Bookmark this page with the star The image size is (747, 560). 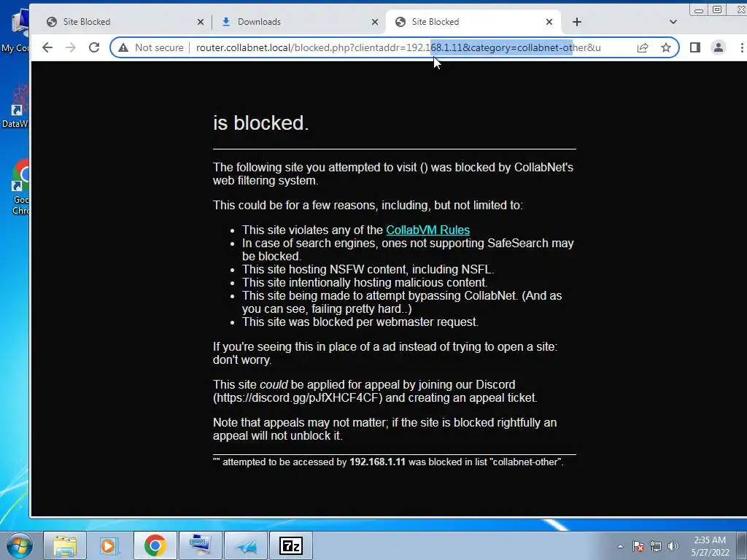666,47
